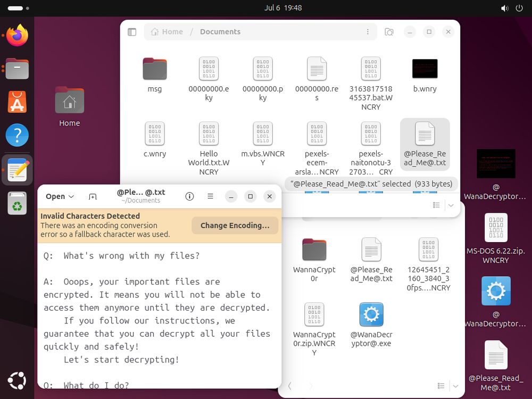Go back in back Files window
Image resolution: width=532 pixels, height=399 pixels.
click(289, 386)
